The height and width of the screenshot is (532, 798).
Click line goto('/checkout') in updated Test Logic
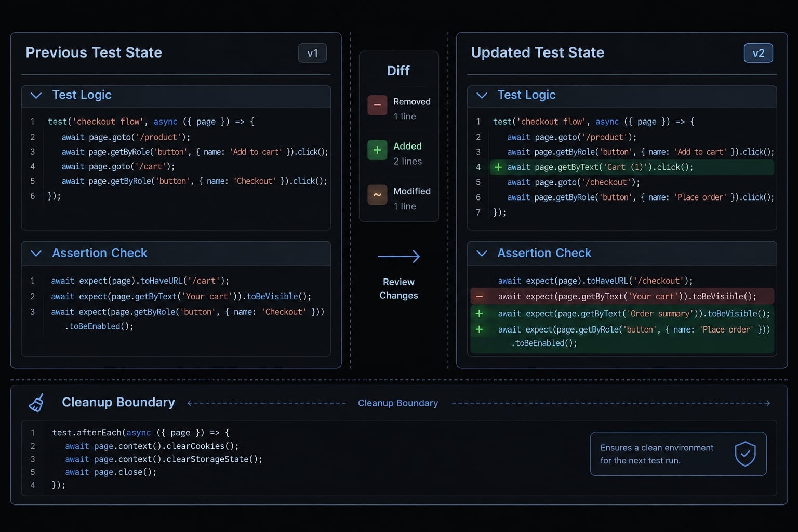574,182
